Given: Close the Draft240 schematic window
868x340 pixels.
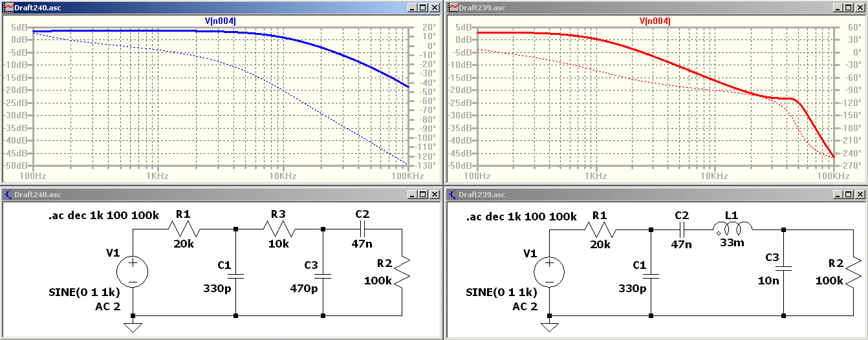Looking at the screenshot, I should [x=435, y=194].
